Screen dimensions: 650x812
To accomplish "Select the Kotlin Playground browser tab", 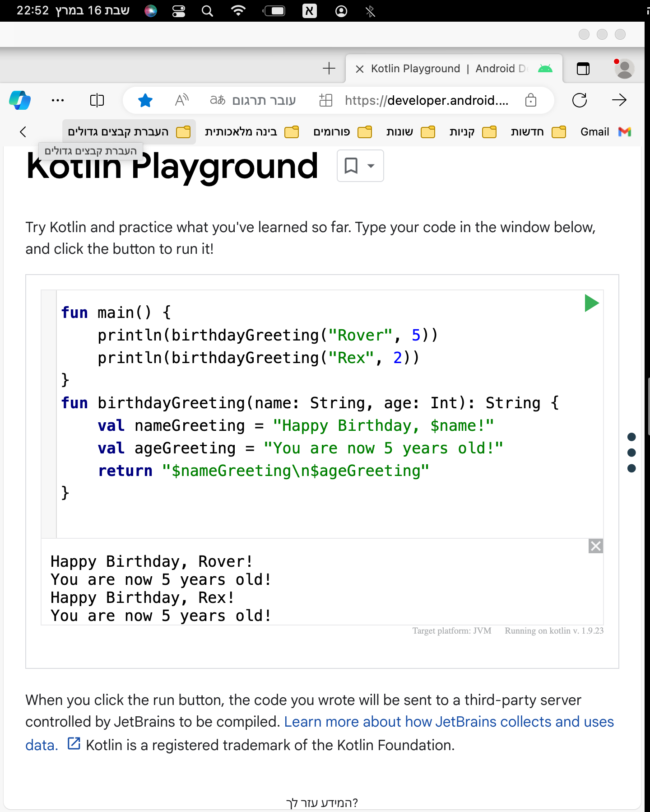I will [454, 69].
